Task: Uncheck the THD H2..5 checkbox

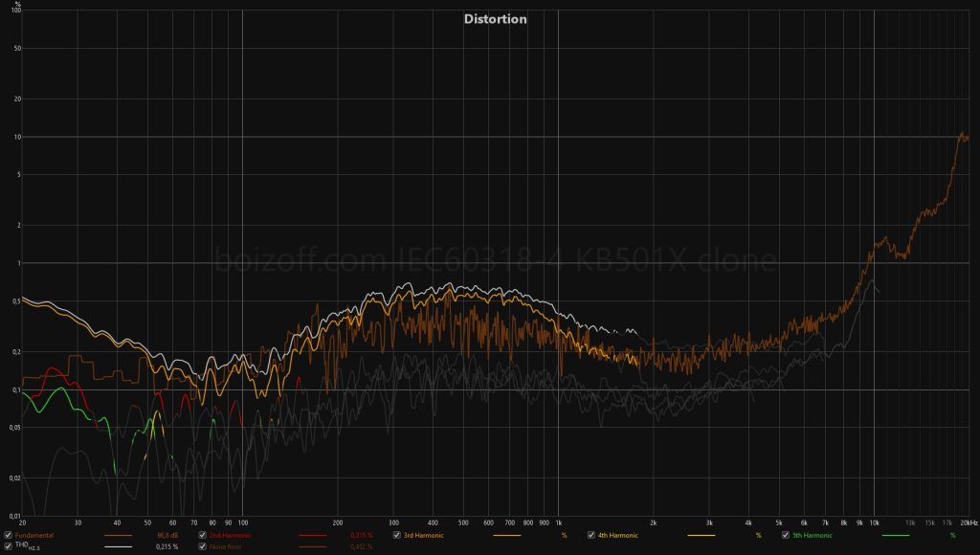Action: tap(8, 546)
